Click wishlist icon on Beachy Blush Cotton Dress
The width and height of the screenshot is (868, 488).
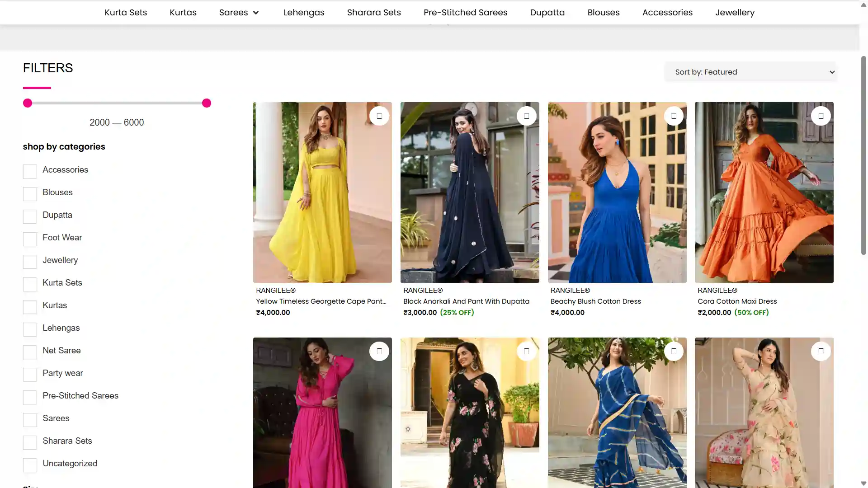coord(674,116)
